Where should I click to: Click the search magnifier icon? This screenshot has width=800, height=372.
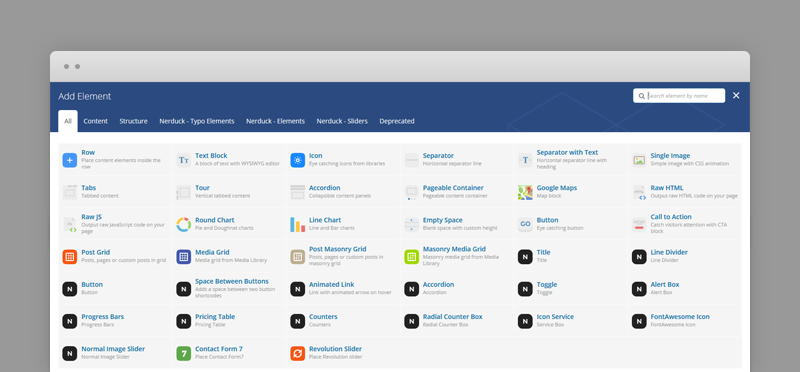click(641, 96)
